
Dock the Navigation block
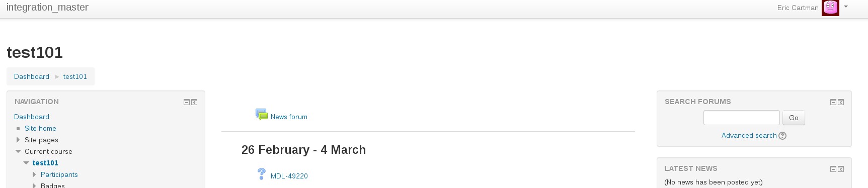click(x=194, y=102)
